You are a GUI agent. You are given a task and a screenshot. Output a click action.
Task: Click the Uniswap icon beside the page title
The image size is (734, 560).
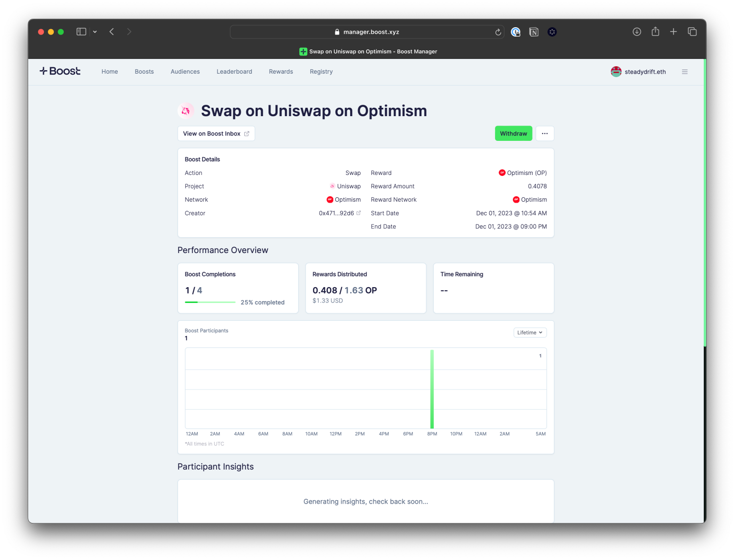186,110
